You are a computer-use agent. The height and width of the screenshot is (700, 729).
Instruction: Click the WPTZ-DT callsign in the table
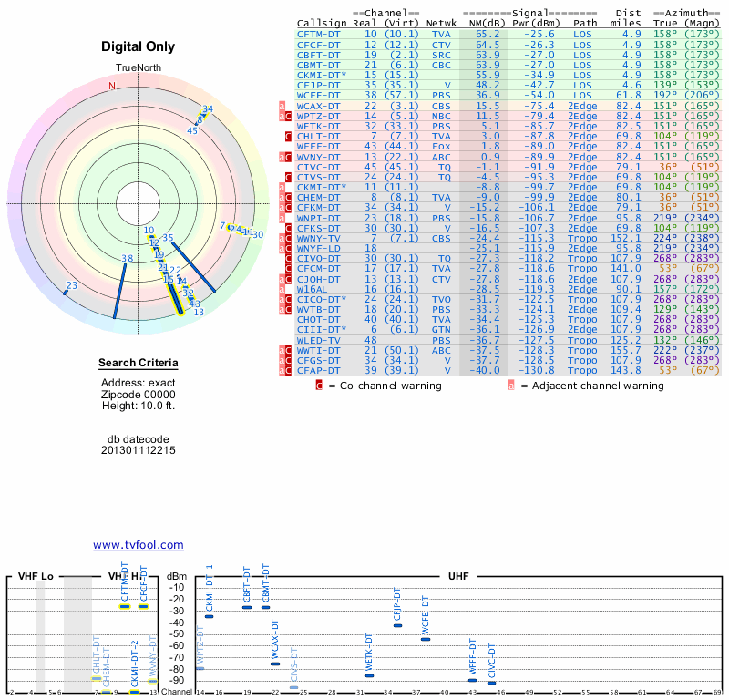click(318, 117)
